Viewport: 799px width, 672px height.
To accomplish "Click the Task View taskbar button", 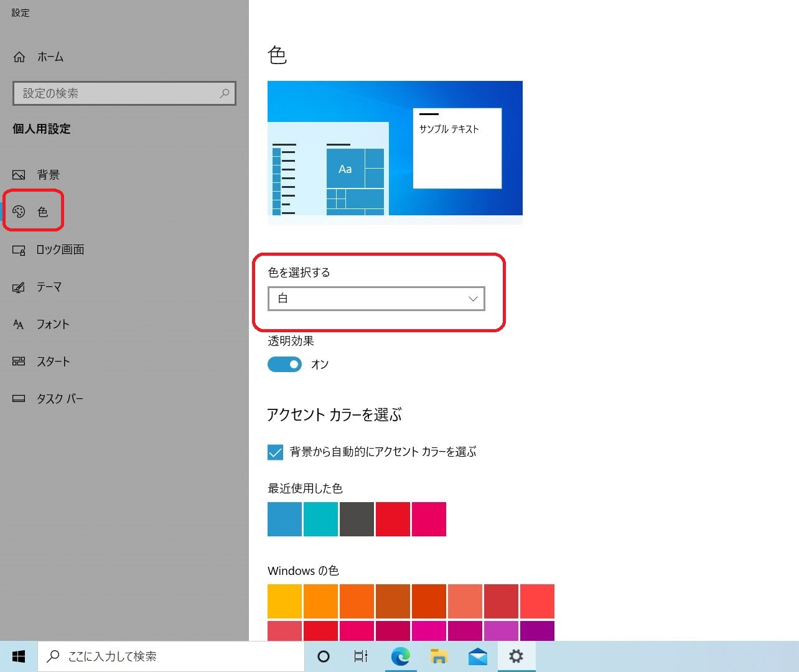I will pos(361,656).
